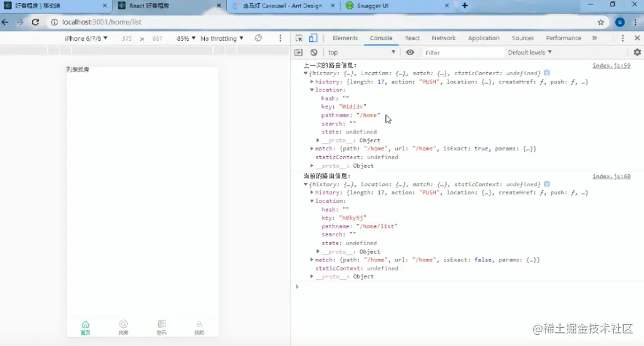Click the address bar URL

[x=102, y=22]
